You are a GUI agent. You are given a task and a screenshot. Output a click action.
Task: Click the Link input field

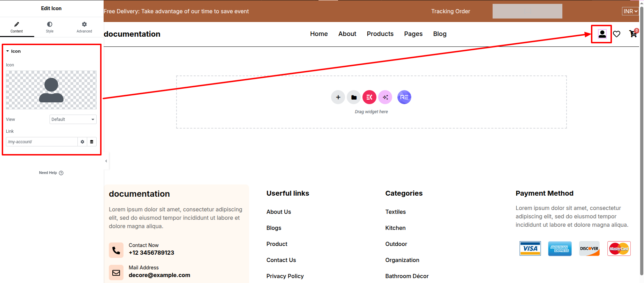42,142
